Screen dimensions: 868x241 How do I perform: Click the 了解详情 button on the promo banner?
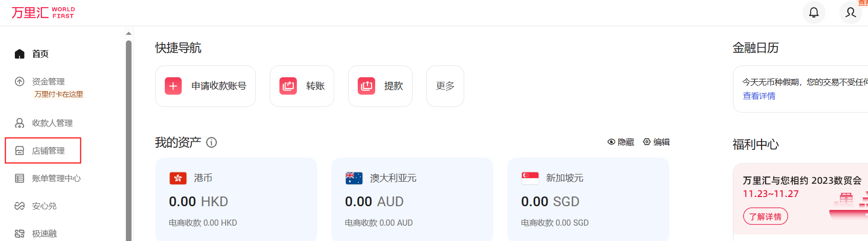(x=766, y=216)
